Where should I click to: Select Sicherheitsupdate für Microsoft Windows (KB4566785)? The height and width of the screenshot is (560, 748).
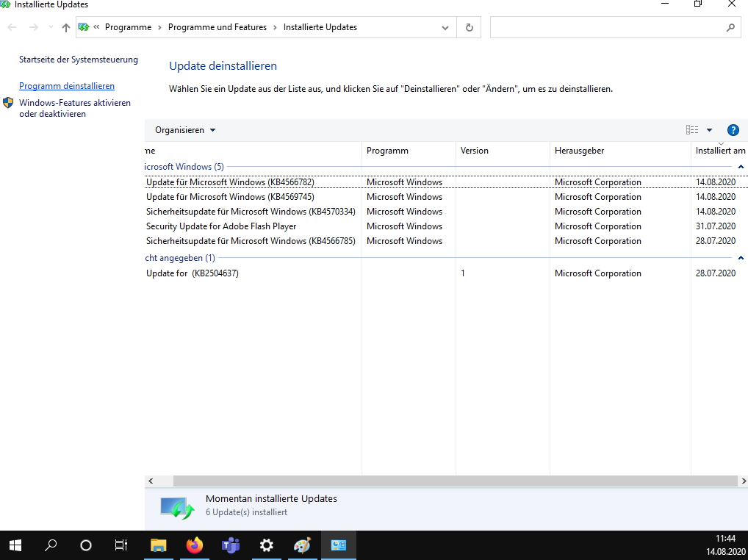[x=251, y=241]
